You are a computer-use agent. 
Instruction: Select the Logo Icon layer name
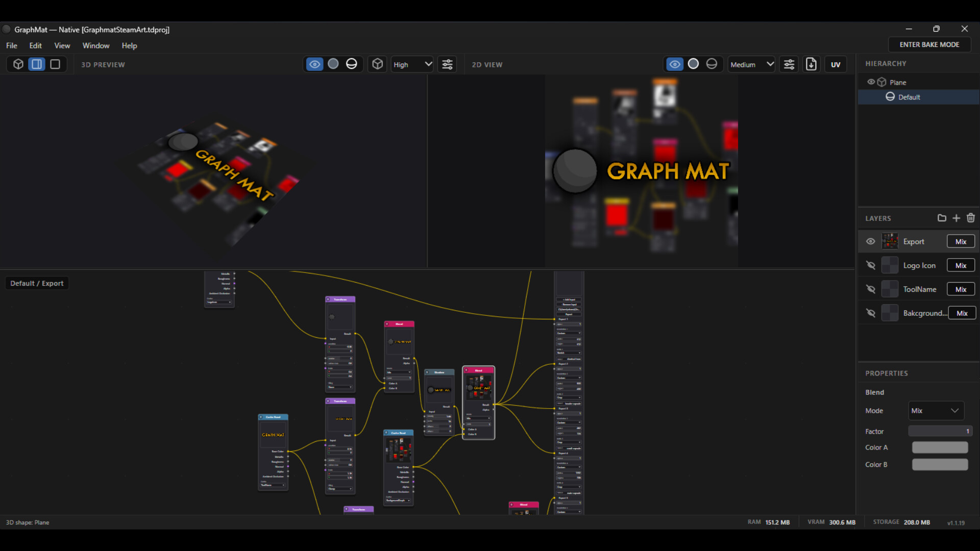[919, 265]
